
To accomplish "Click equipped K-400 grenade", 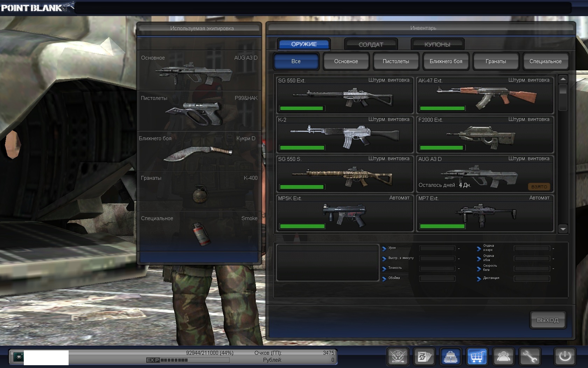I will [199, 191].
